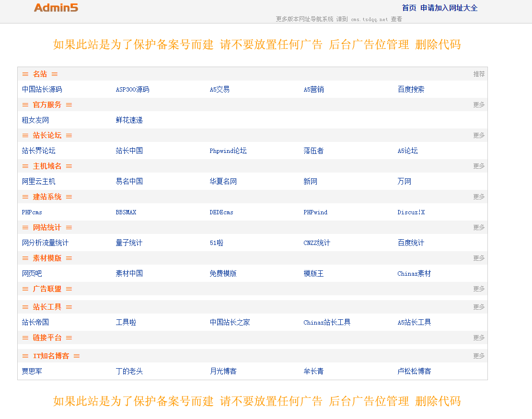
Task: Click 更多 in 主机域名 row
Action: (x=479, y=166)
